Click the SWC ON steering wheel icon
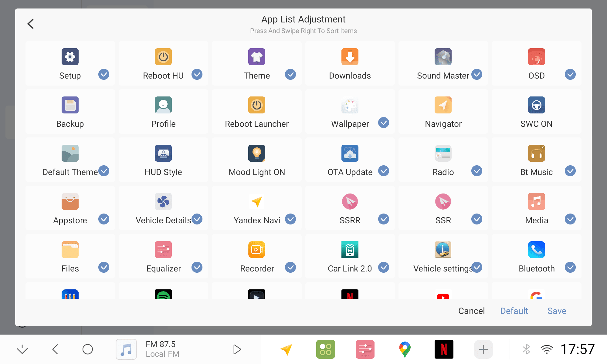 tap(536, 105)
